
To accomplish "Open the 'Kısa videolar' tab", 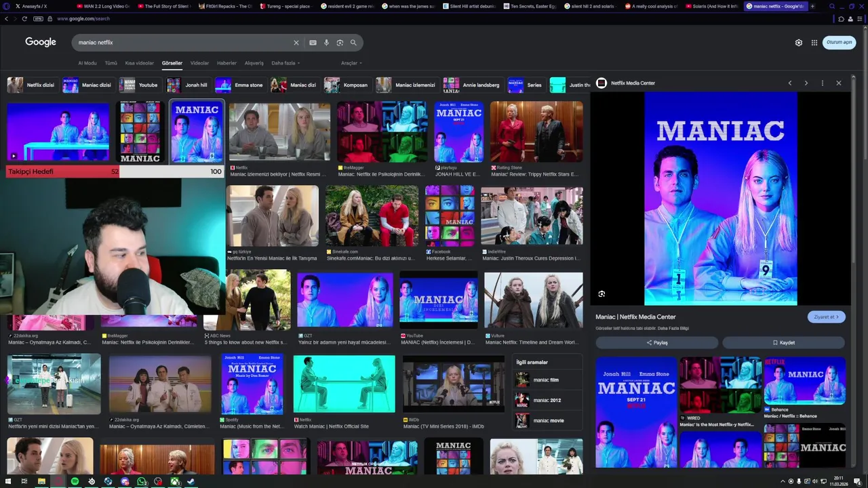I will click(140, 63).
